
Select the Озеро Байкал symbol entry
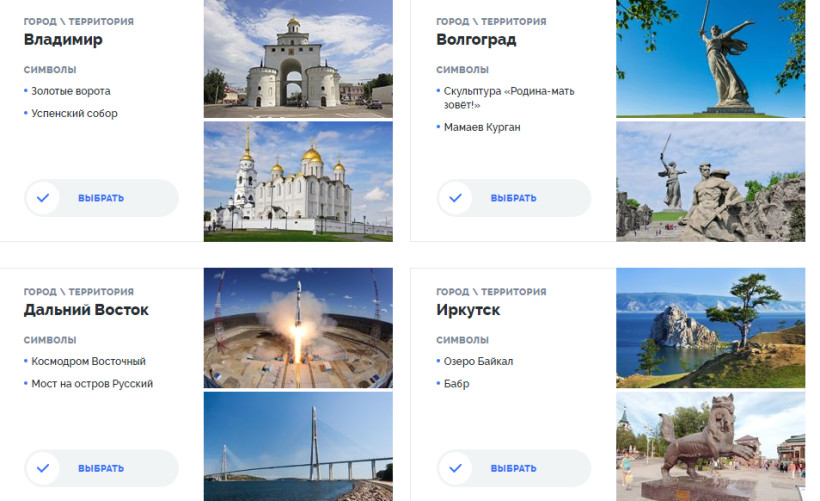tap(478, 361)
